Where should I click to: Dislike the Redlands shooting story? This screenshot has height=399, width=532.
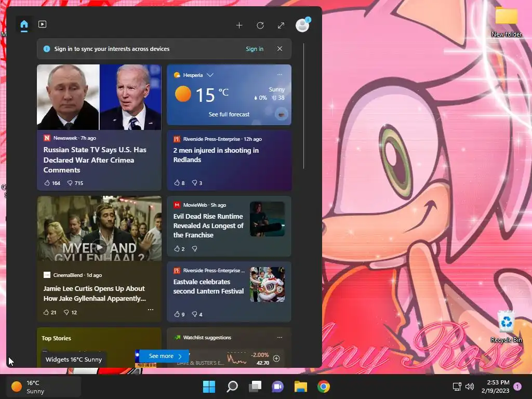point(197,183)
